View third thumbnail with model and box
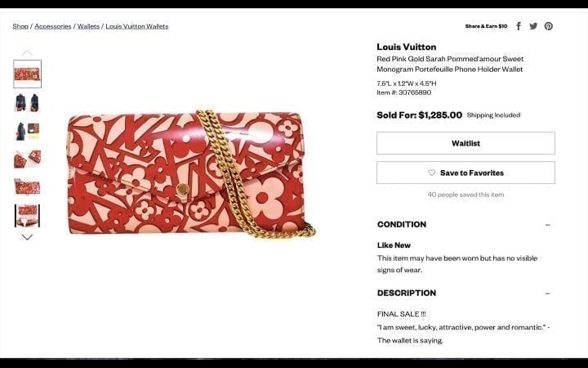588x368 pixels. pos(28,131)
